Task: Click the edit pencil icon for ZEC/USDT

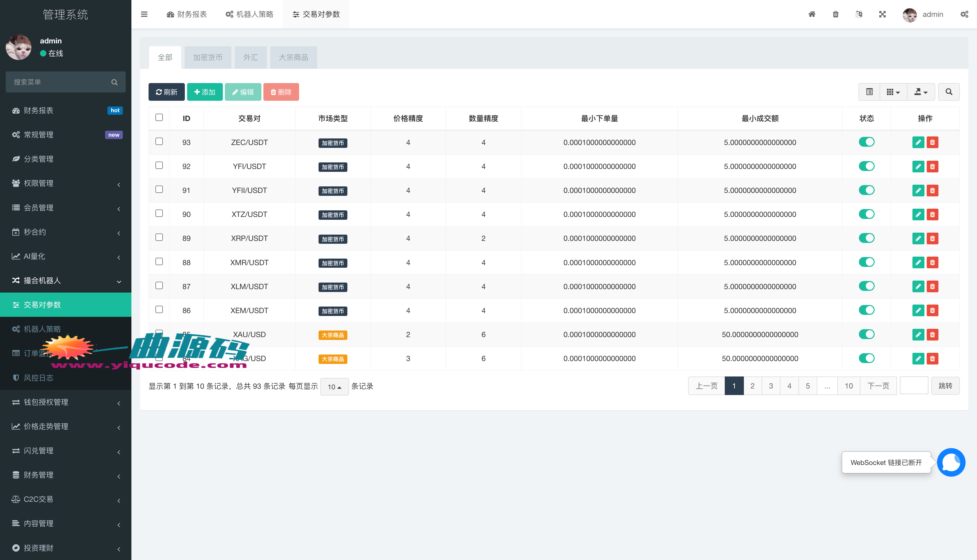Action: tap(918, 142)
